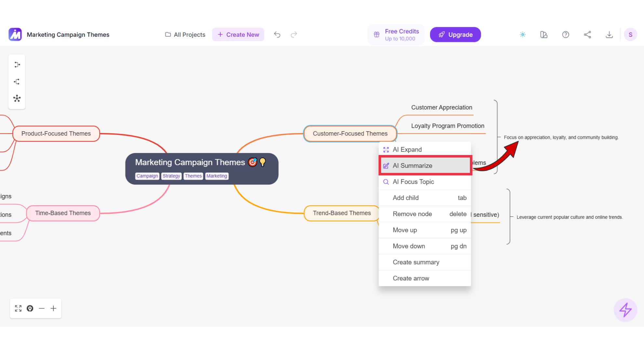This screenshot has height=351, width=644.
Task: Click the gift icon beside Free Credits
Action: pos(377,34)
